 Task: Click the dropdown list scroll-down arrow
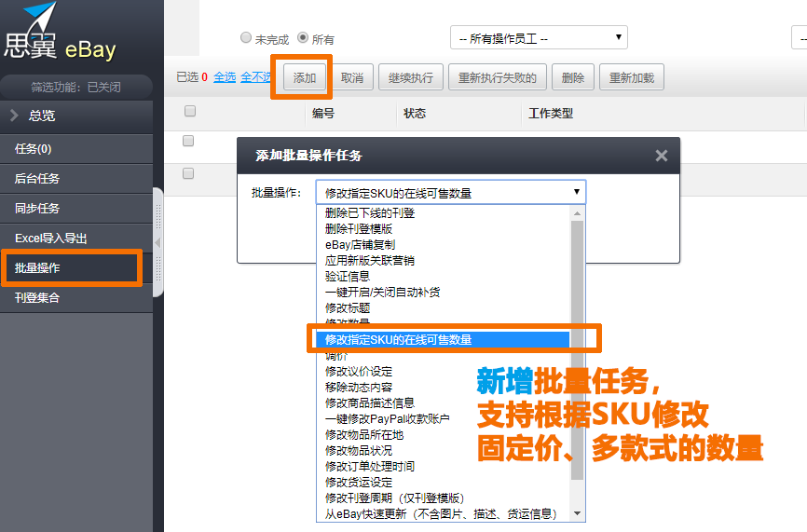[578, 513]
